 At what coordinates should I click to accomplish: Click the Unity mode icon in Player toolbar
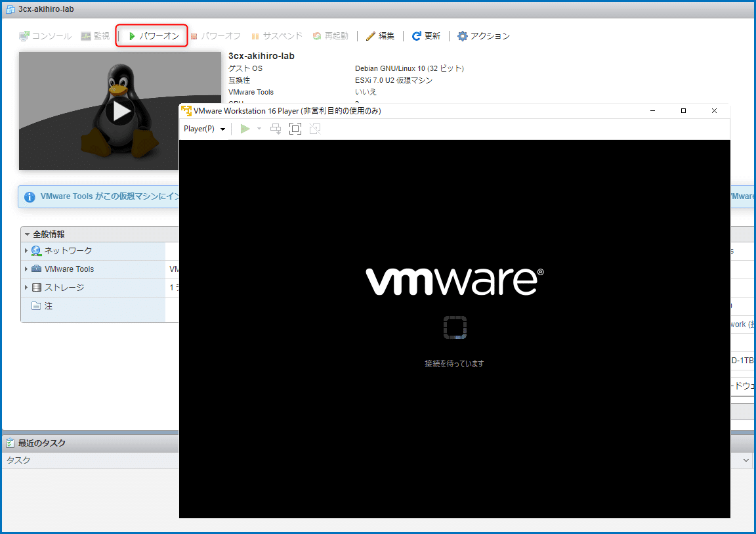point(315,129)
